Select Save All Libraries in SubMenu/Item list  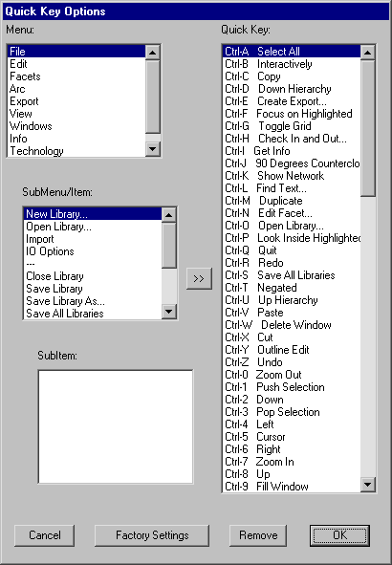93,314
